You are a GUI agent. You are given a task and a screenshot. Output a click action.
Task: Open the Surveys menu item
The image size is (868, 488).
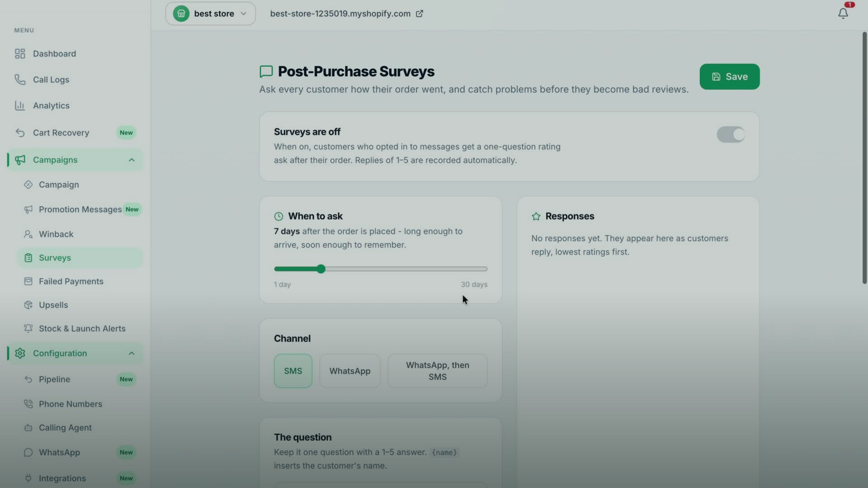pyautogui.click(x=80, y=258)
